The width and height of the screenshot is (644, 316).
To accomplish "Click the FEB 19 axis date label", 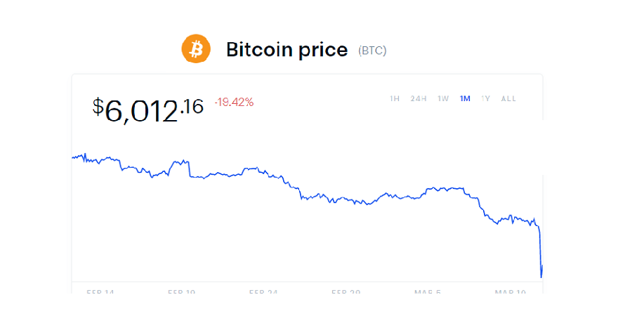I will (x=180, y=291).
